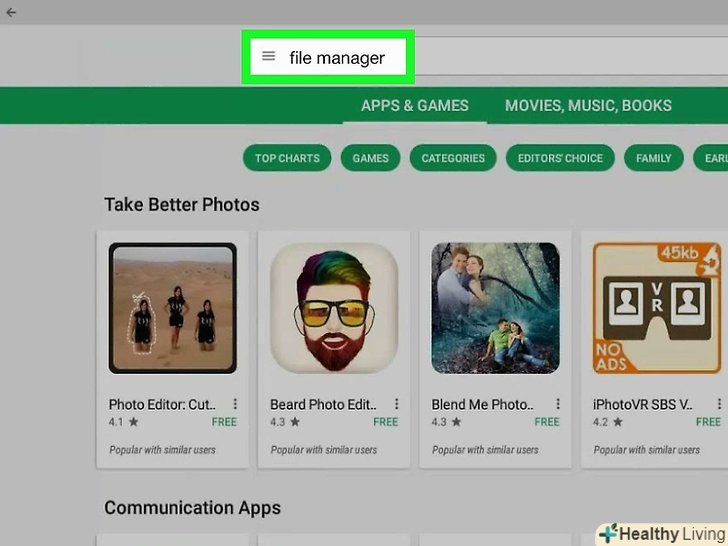Click the back arrow at top left
Viewport: 728px width, 546px height.
tap(11, 13)
